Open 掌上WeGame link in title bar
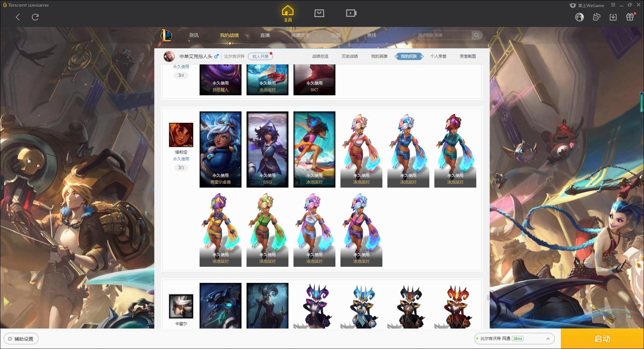This screenshot has height=349, width=644. click(587, 5)
